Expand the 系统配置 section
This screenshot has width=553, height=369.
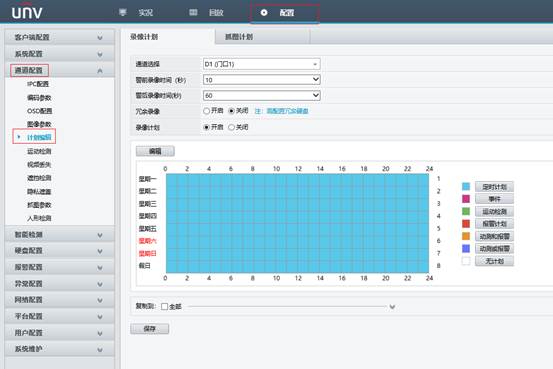(x=60, y=54)
